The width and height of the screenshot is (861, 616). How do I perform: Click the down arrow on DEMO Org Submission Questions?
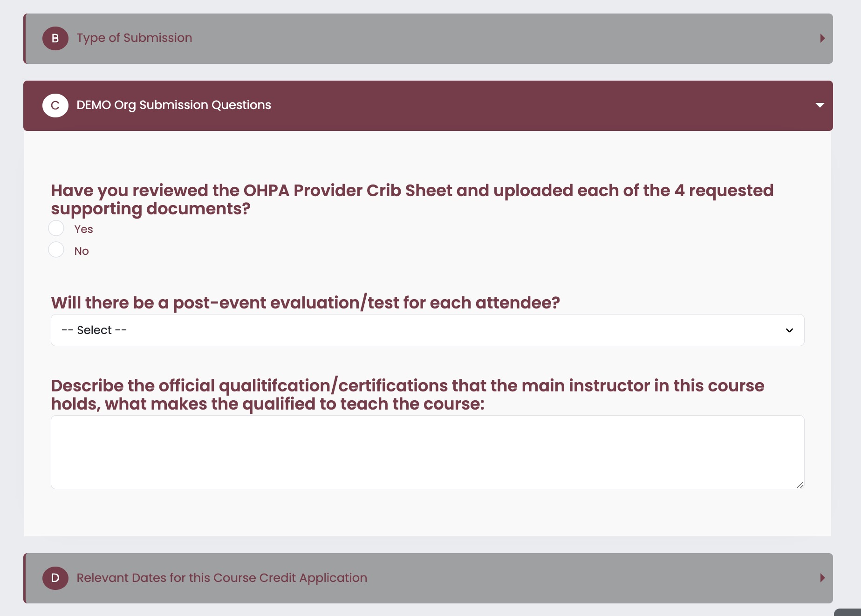pyautogui.click(x=820, y=105)
